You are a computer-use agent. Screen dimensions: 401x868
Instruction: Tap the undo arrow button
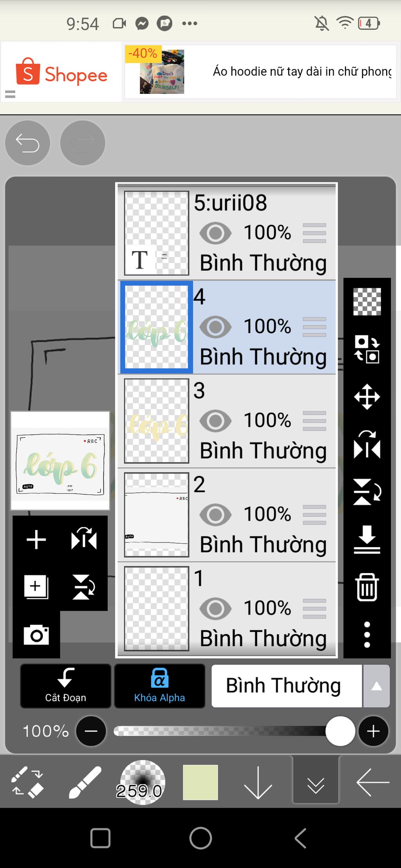[x=27, y=143]
